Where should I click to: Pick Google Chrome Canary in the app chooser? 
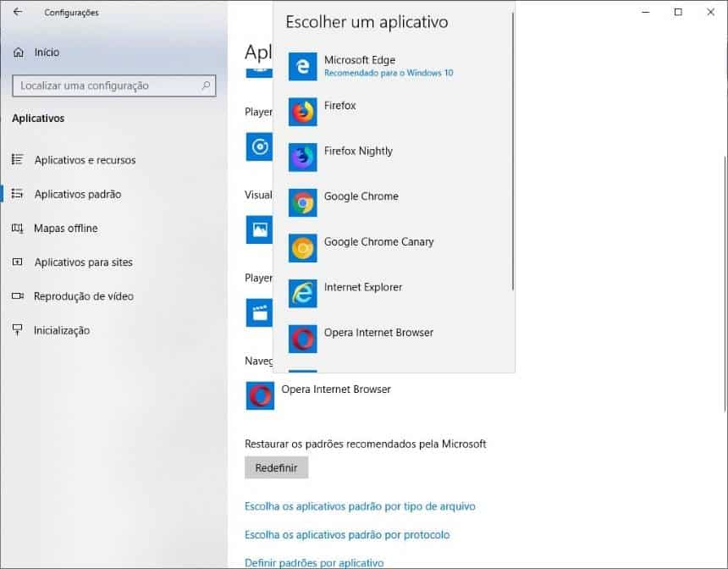(x=394, y=248)
